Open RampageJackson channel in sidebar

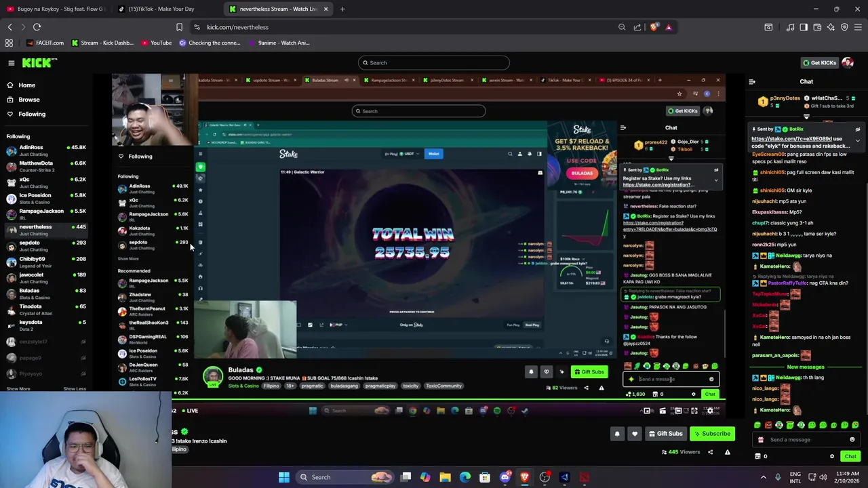[45, 214]
